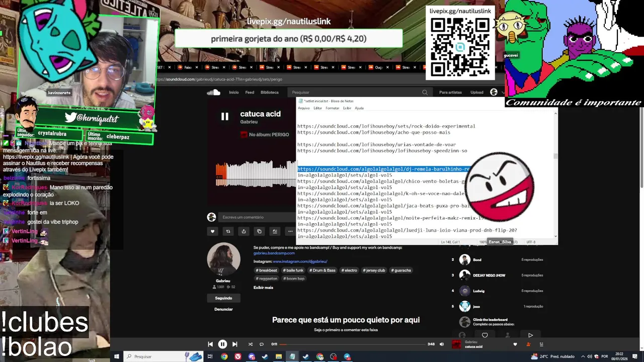The height and width of the screenshot is (362, 644).
Task: Open the Gabrieu artist link under the title
Action: [249, 122]
